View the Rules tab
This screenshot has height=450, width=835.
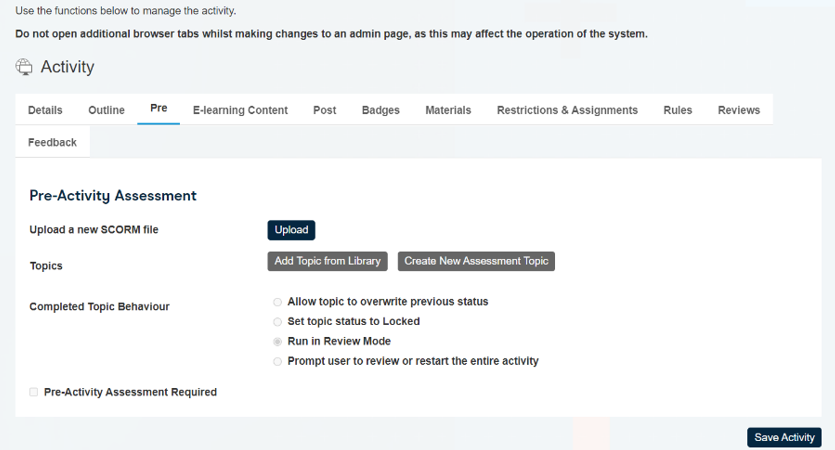(678, 110)
